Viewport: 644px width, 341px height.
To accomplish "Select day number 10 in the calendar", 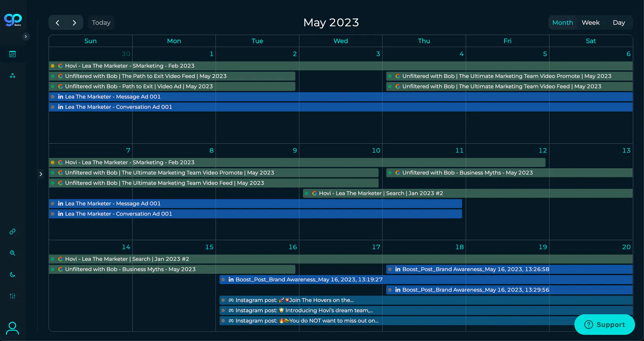I will [376, 150].
